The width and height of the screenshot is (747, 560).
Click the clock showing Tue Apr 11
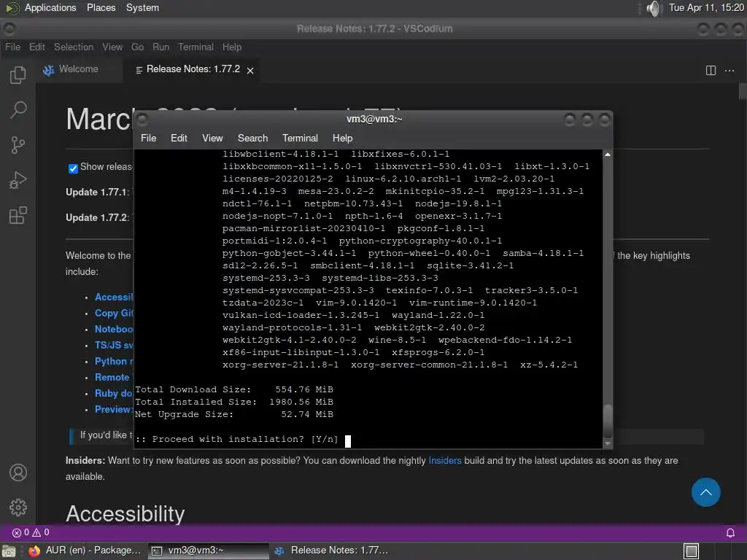tap(706, 7)
